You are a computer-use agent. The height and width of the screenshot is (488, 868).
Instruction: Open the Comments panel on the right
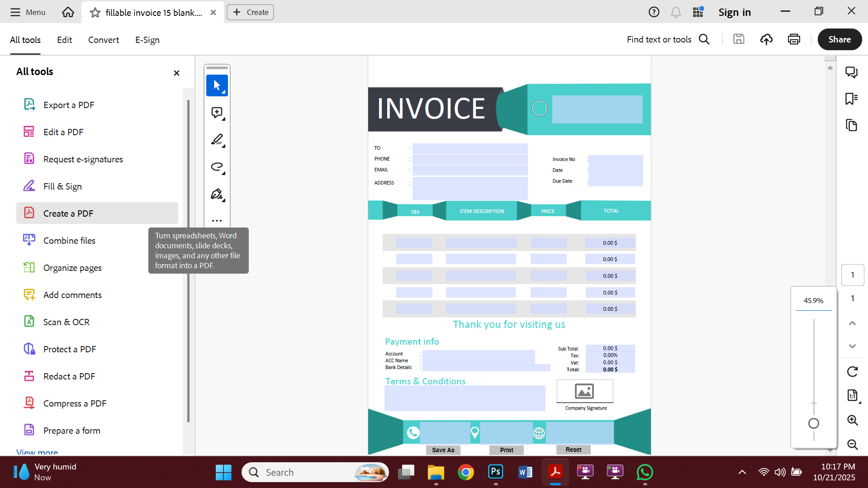[852, 72]
